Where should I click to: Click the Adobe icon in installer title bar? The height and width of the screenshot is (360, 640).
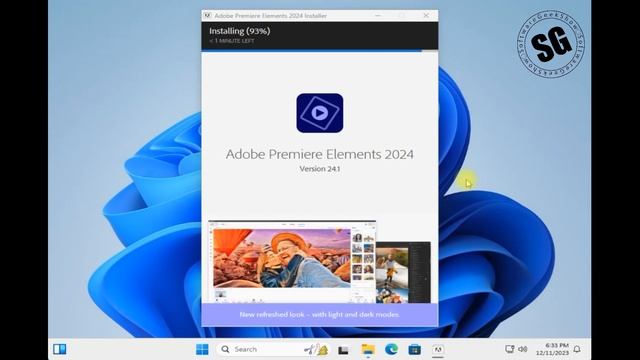207,16
